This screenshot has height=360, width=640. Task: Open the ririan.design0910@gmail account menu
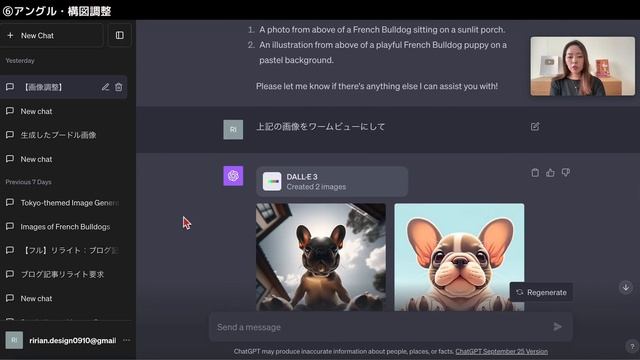[68, 340]
